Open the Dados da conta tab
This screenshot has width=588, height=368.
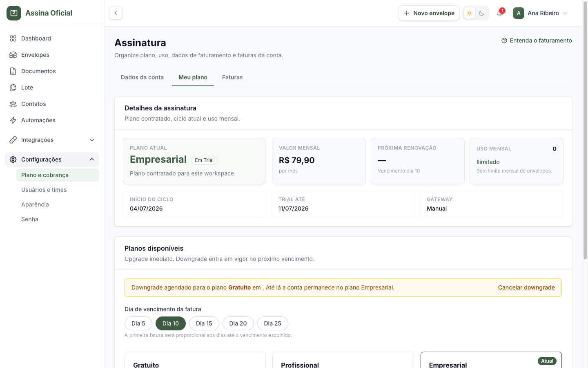tap(142, 77)
